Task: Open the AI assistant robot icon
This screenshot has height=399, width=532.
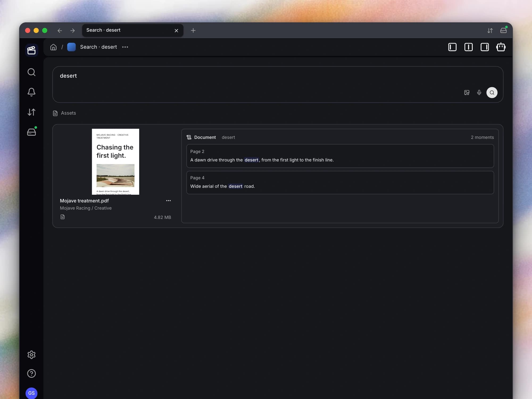Action: [501, 47]
